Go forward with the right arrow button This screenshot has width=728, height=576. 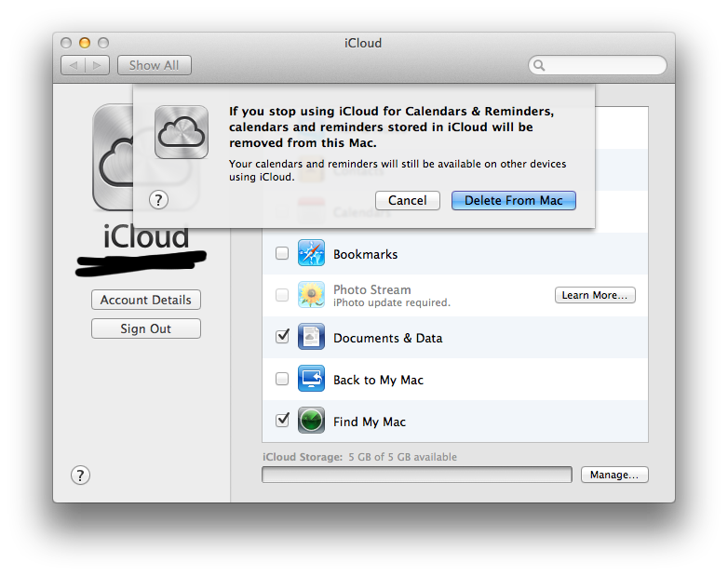98,65
